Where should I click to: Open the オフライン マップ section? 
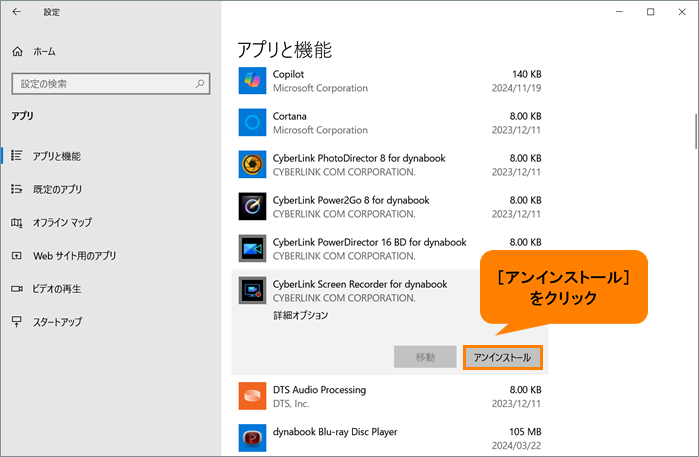coord(62,222)
